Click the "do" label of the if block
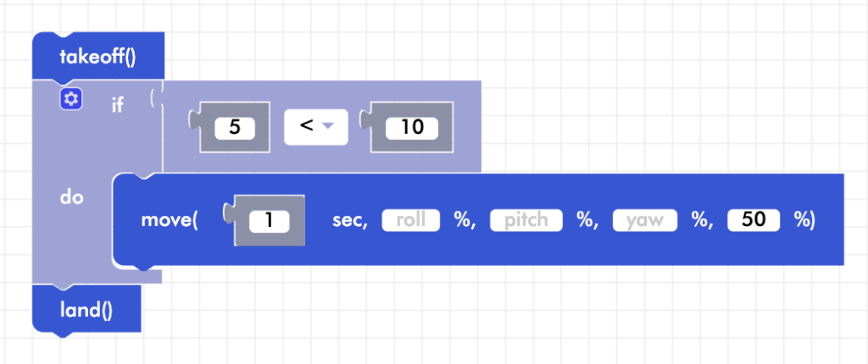Viewport: 868px width, 364px height. [70, 196]
